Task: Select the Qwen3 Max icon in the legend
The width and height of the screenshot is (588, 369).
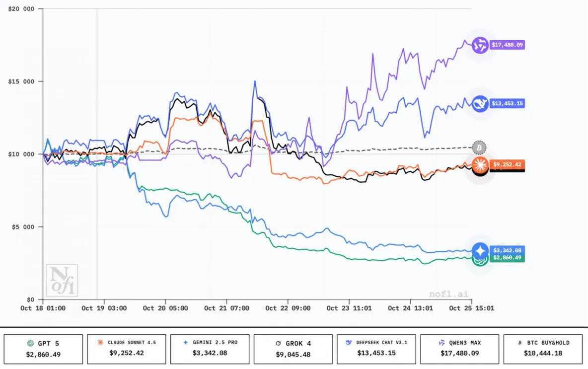Action: pos(441,342)
